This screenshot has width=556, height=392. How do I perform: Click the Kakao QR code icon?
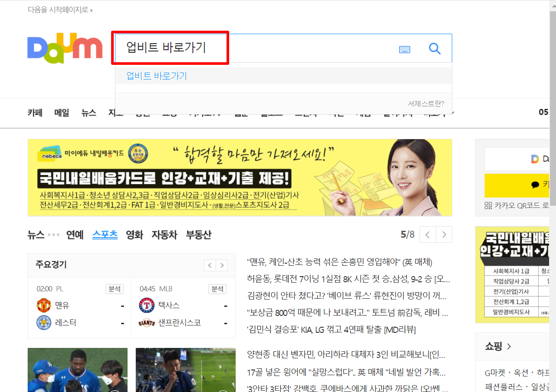click(x=488, y=206)
